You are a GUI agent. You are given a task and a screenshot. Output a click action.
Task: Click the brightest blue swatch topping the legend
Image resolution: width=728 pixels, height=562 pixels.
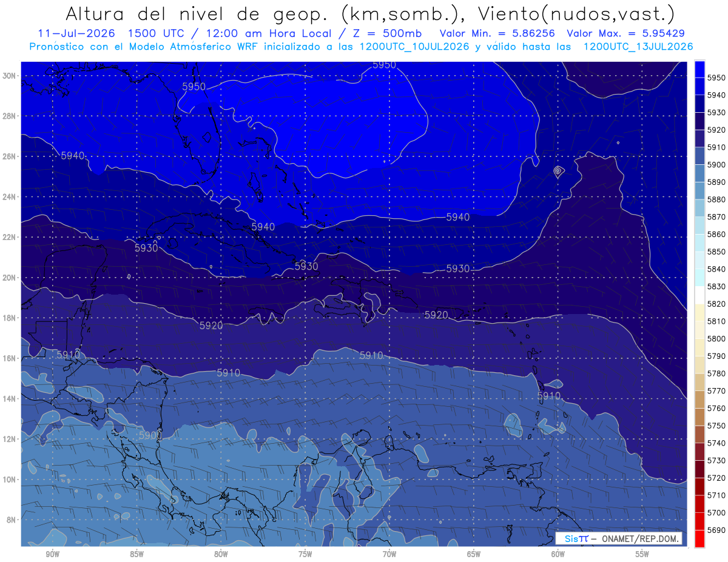pos(699,69)
